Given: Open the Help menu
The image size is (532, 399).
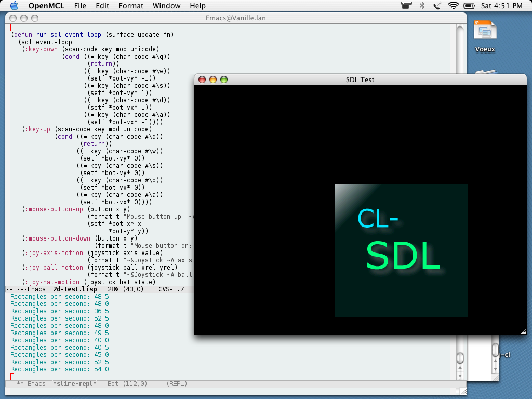Looking at the screenshot, I should (197, 6).
